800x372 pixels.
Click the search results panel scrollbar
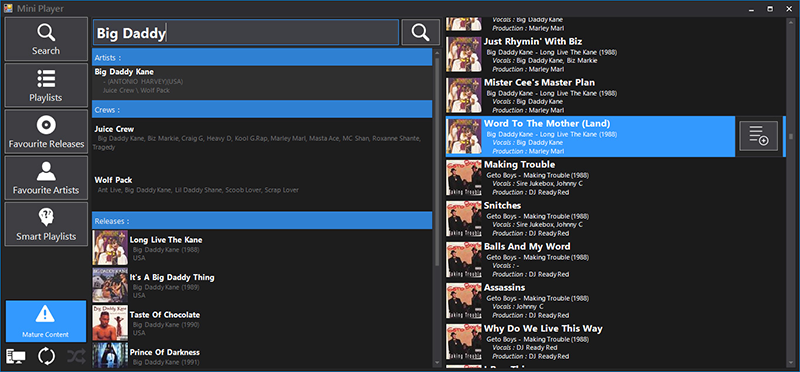tap(437, 161)
